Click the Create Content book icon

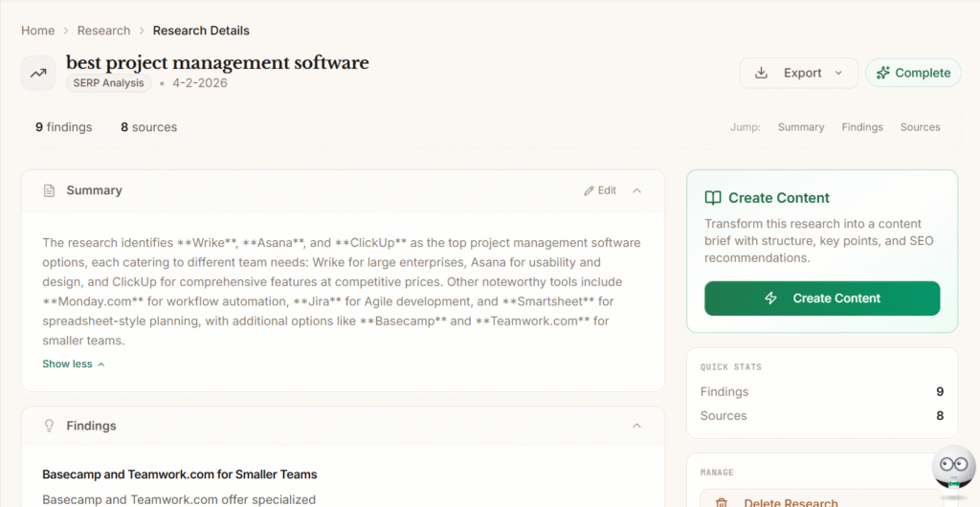713,198
